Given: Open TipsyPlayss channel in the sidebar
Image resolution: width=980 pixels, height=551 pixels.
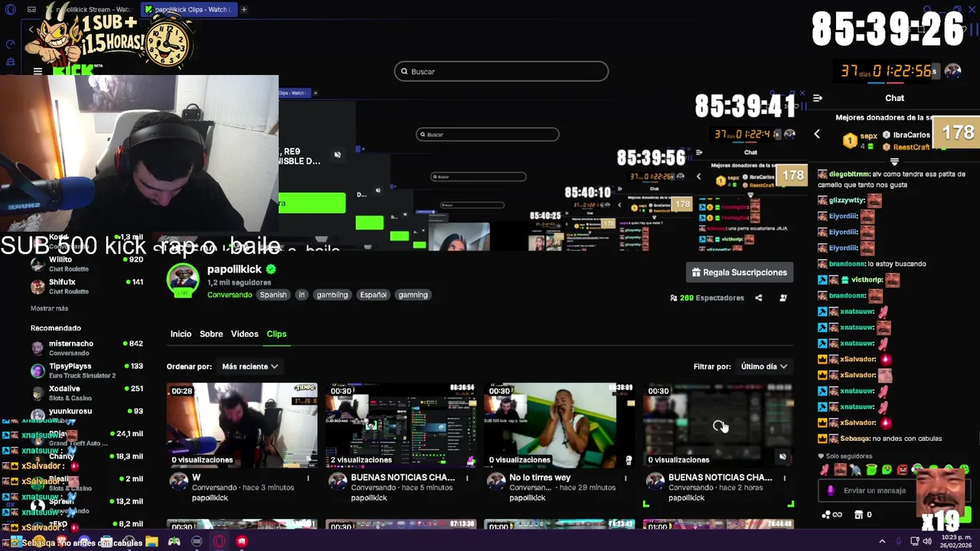Looking at the screenshot, I should (x=87, y=370).
